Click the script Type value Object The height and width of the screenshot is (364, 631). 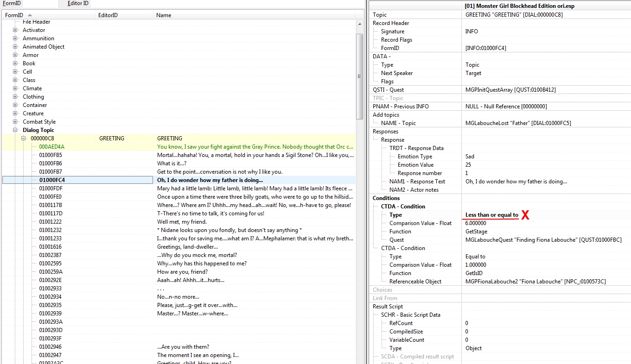(x=474, y=348)
